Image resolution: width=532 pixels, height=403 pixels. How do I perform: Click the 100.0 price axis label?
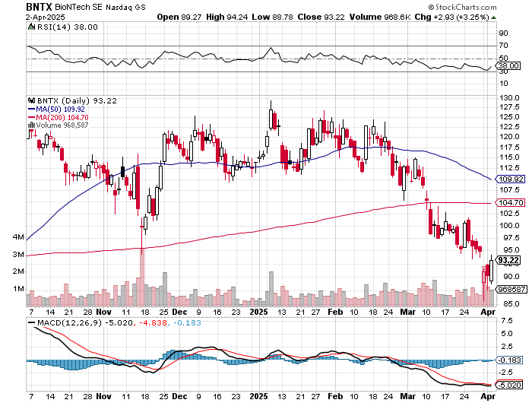coord(510,225)
